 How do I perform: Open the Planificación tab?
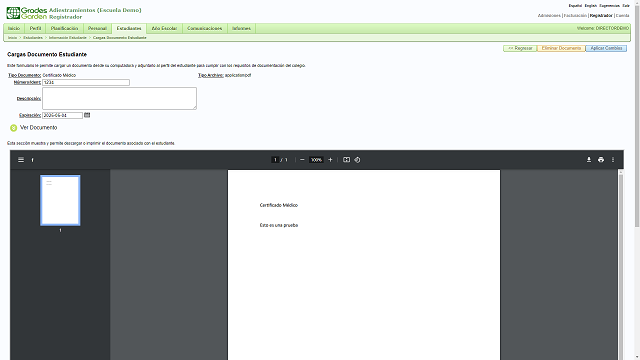coord(64,28)
